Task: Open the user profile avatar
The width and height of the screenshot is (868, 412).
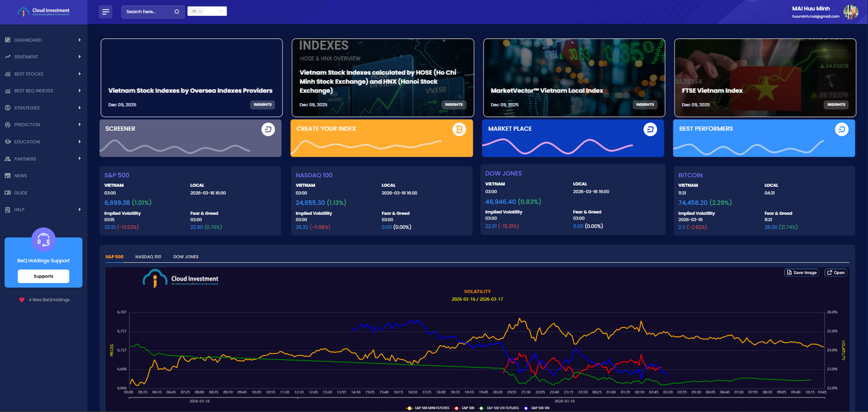Action: tap(850, 12)
